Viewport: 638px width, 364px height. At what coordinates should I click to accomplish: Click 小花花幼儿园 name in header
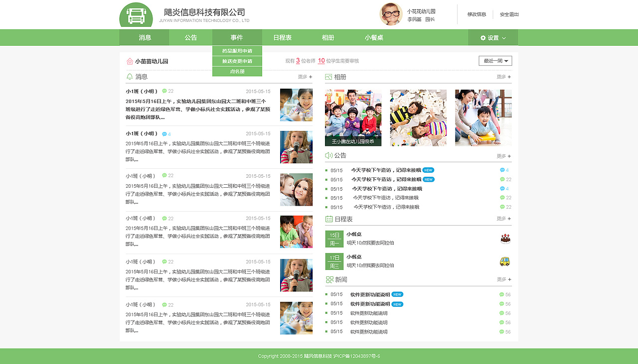[421, 11]
